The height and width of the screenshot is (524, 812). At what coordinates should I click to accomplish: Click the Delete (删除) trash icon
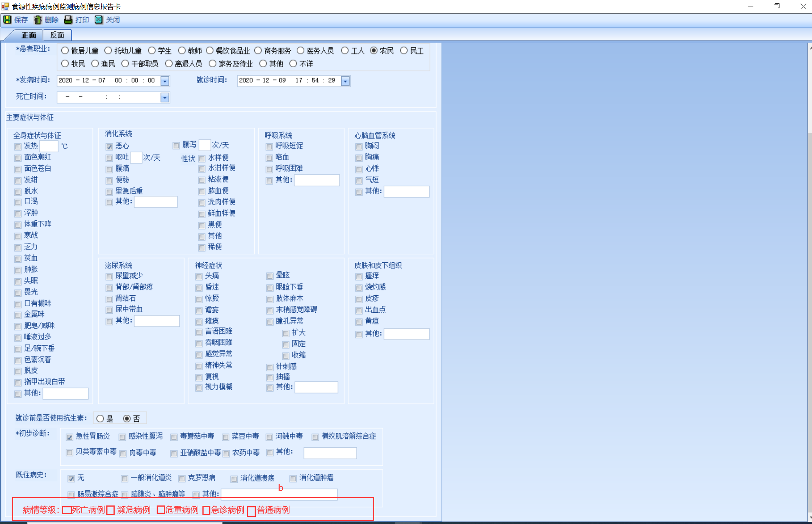click(x=38, y=20)
